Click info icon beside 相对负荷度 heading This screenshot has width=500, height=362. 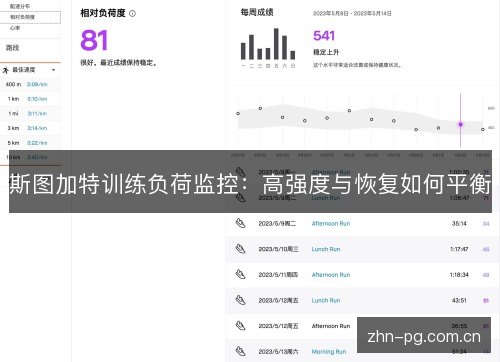[132, 14]
